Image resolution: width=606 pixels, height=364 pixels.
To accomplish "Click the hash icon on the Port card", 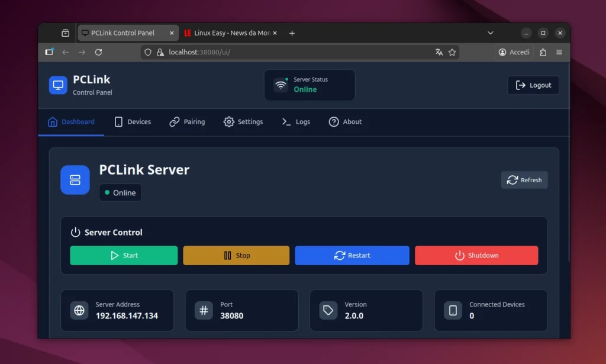I will click(x=204, y=310).
